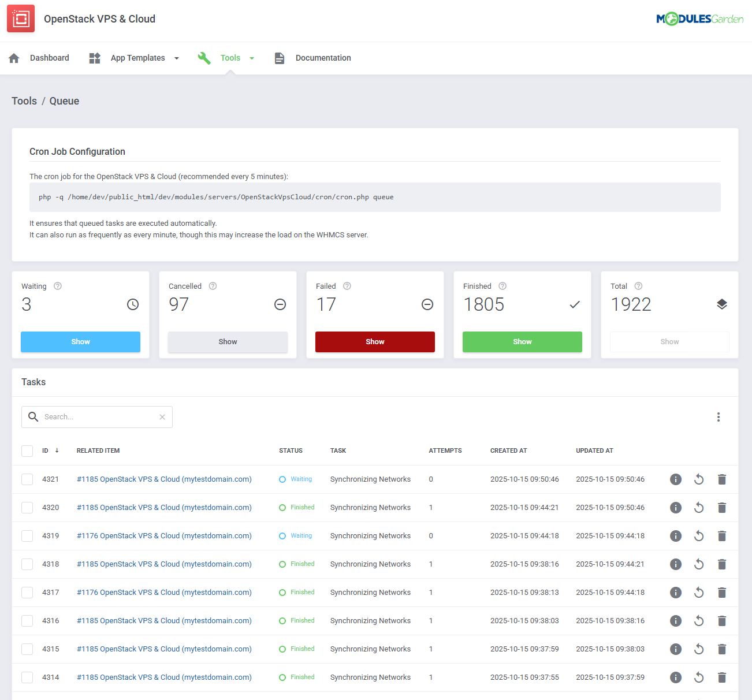Show details for task 4316 via its info icon

pos(675,621)
